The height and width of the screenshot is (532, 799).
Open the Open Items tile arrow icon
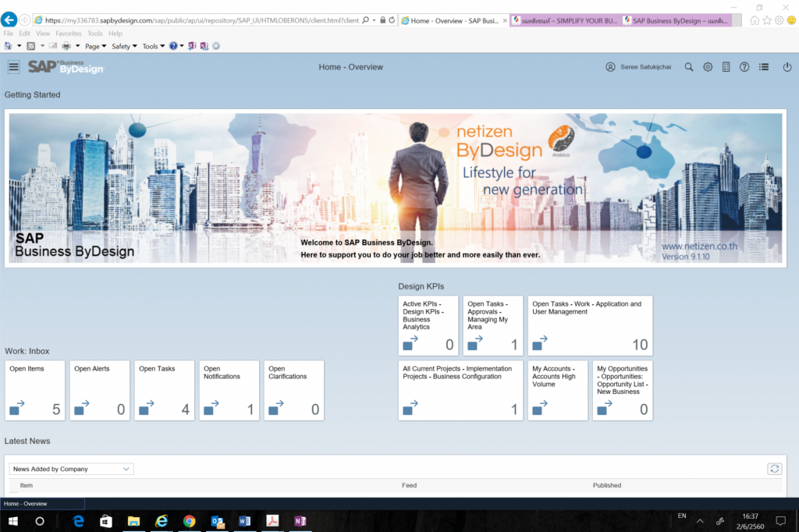[x=17, y=407]
